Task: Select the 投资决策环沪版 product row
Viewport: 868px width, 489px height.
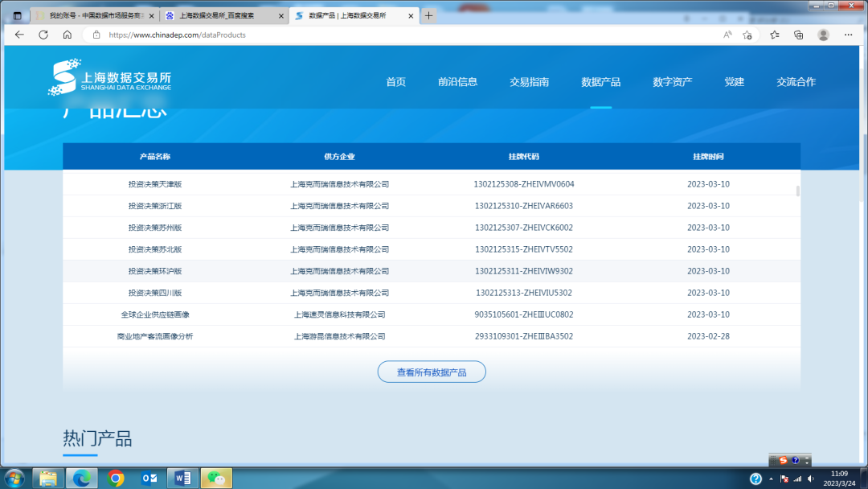Action: click(x=432, y=271)
